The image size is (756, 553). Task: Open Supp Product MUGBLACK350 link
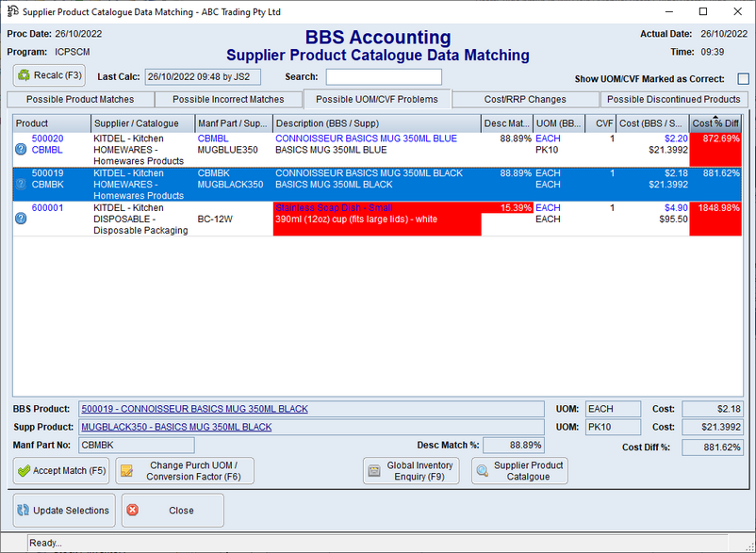point(176,427)
